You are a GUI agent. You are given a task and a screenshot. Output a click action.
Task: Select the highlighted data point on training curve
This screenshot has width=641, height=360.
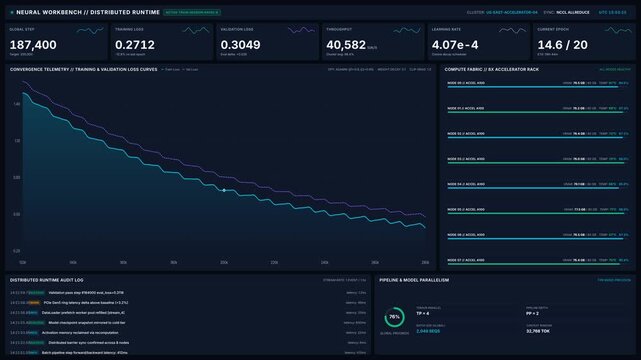pyautogui.click(x=224, y=190)
